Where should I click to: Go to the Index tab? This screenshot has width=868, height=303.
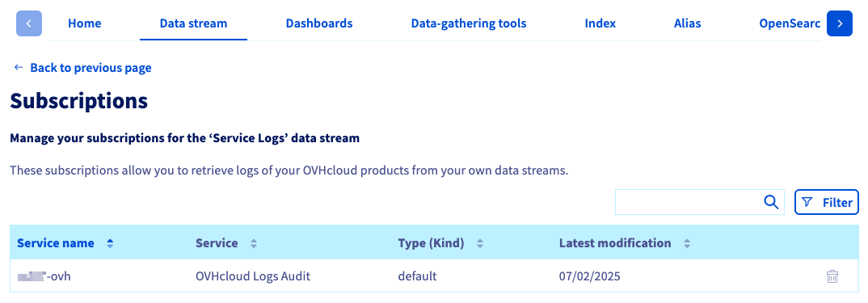pyautogui.click(x=600, y=23)
